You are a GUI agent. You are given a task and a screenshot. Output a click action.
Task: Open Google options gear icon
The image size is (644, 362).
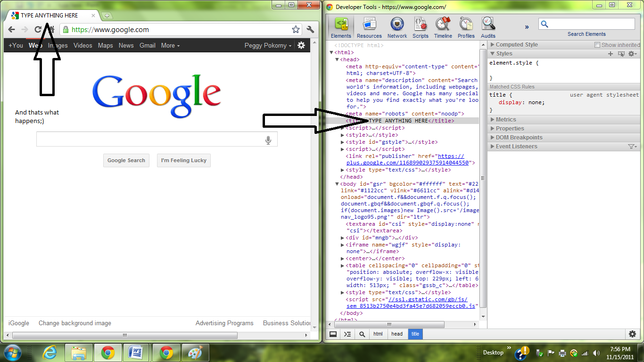tap(301, 45)
